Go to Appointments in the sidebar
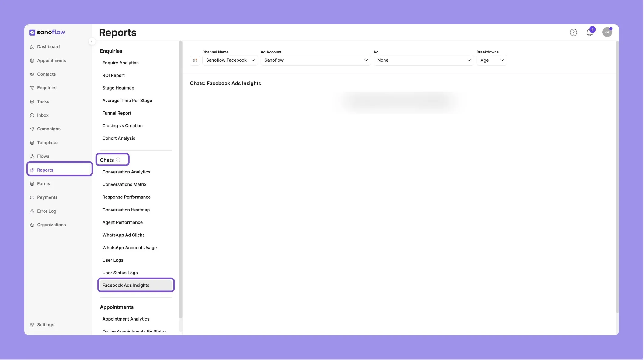 click(x=51, y=60)
